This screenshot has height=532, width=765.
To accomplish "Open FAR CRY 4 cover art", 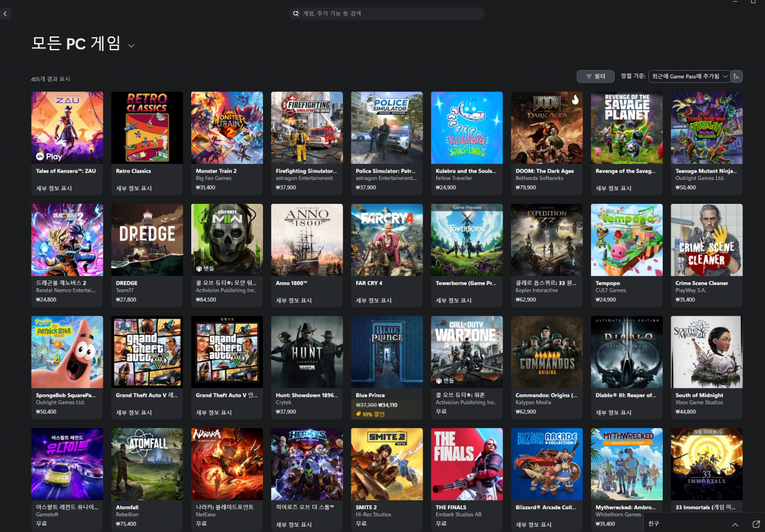I will click(x=387, y=240).
